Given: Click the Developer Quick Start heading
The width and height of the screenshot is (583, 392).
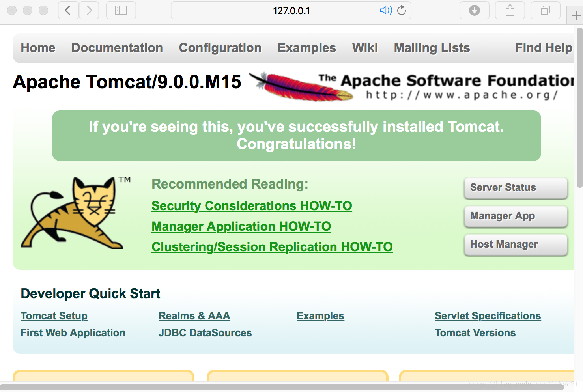Looking at the screenshot, I should [x=90, y=294].
